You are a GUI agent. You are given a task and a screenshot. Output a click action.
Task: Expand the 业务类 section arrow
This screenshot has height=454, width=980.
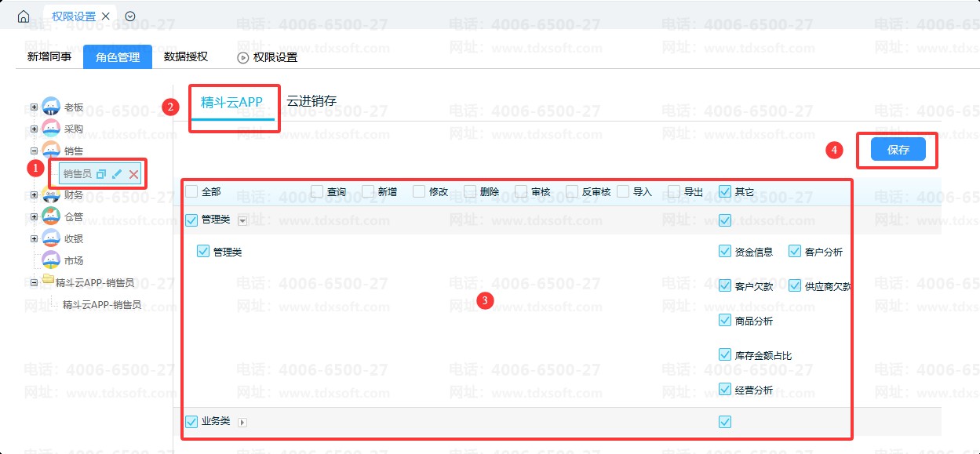pos(242,423)
